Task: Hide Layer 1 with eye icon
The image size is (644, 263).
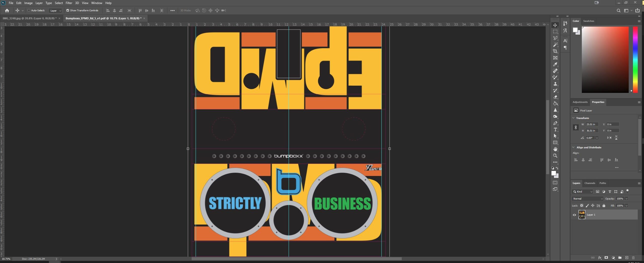Action: (x=574, y=215)
